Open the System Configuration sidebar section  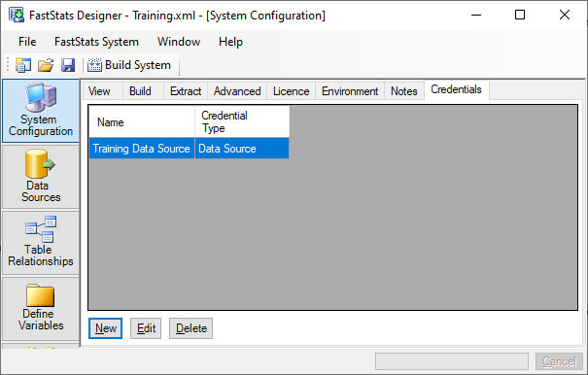41,111
